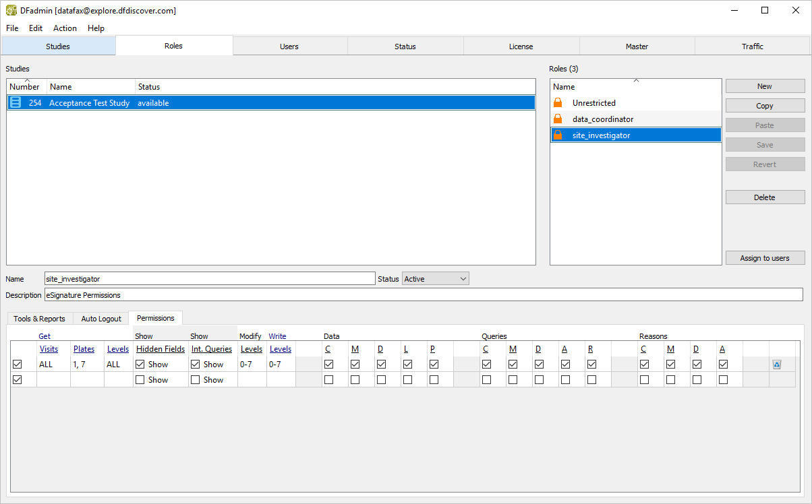
Task: Click the Plates column header link
Action: click(84, 349)
